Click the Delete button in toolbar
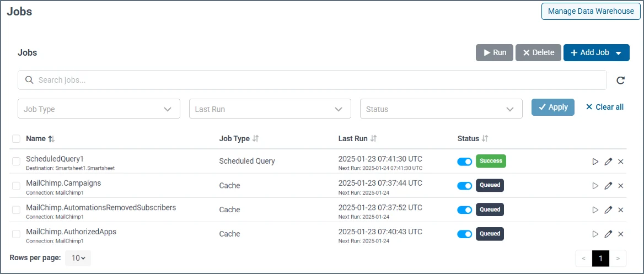Viewport: 644px width, 274px height. pyautogui.click(x=539, y=52)
